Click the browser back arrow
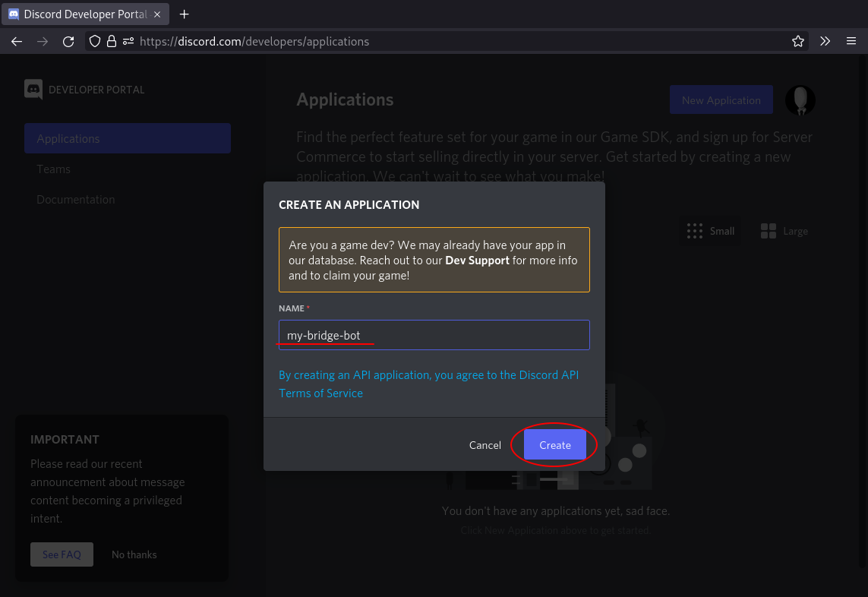The image size is (868, 597). [x=17, y=42]
